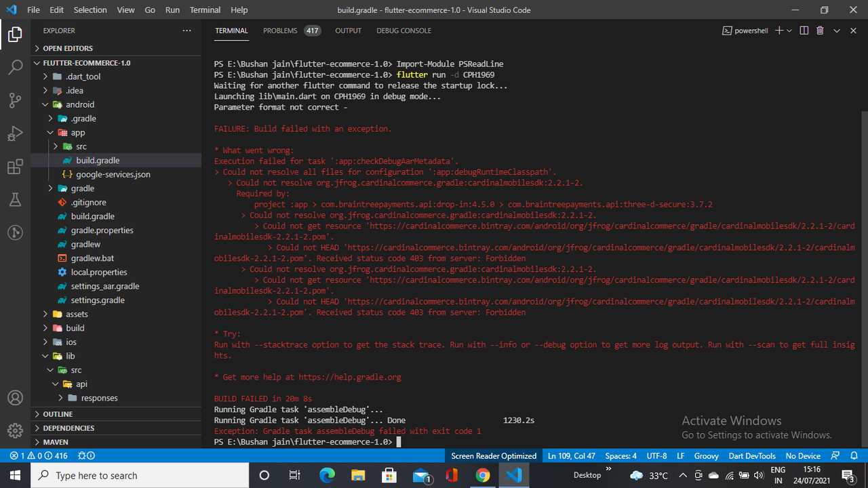Open the gradlew.bat file
This screenshot has height=488, width=868.
click(x=116, y=258)
